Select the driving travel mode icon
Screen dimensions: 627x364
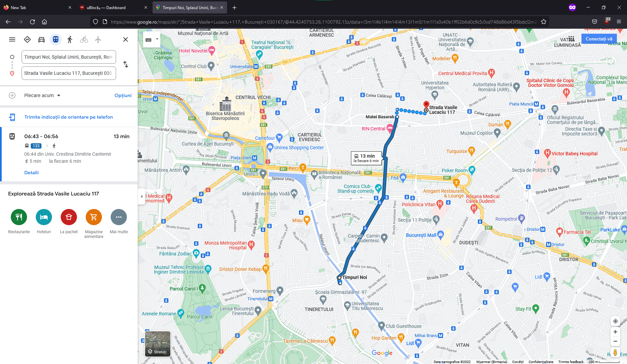click(42, 39)
